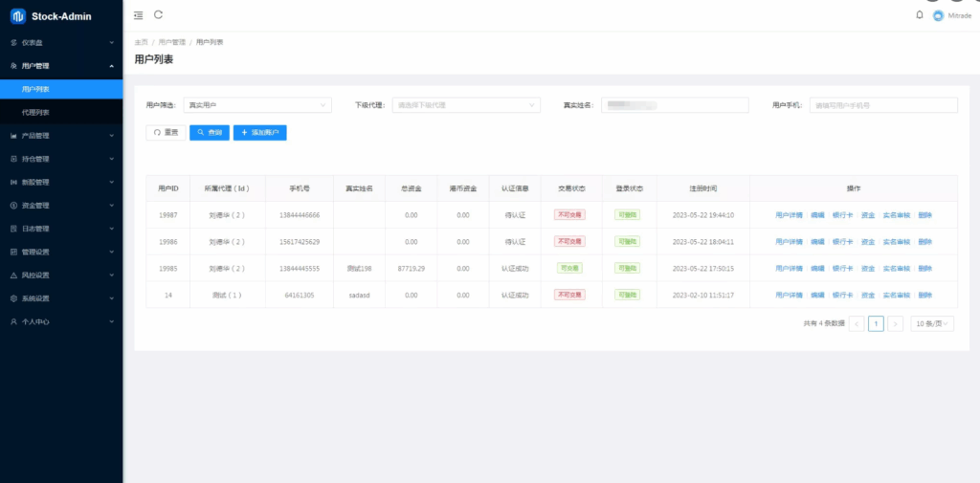Click 编辑 for user 19985
Viewport: 980px width, 483px height.
(x=817, y=269)
